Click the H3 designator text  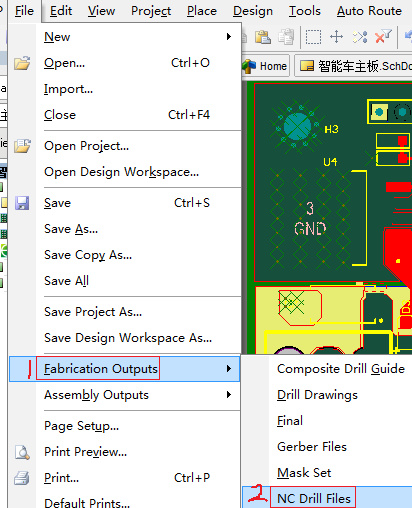coord(331,129)
